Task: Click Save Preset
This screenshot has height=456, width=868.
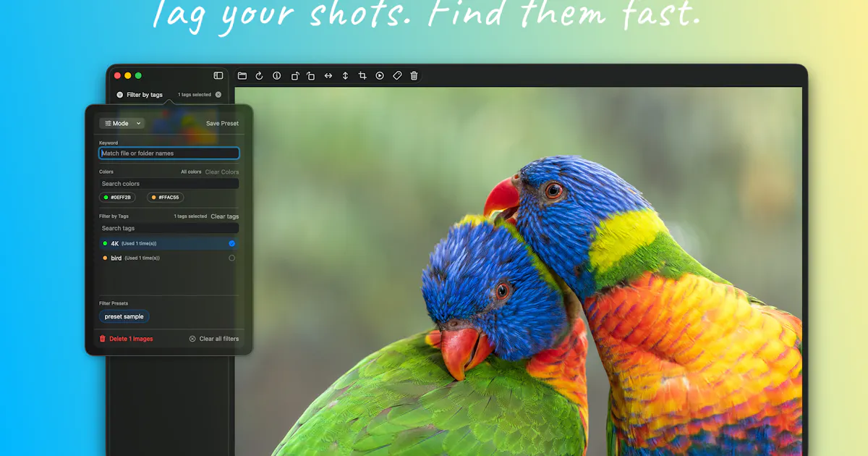Action: tap(222, 123)
